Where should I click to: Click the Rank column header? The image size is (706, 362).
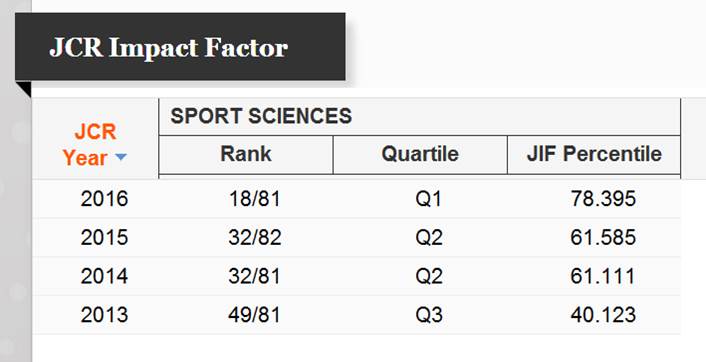[246, 154]
